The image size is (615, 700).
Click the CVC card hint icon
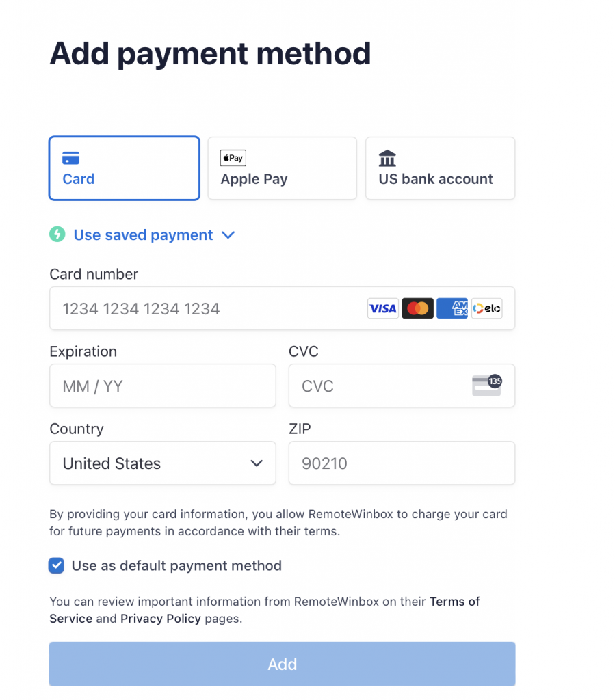tap(486, 384)
